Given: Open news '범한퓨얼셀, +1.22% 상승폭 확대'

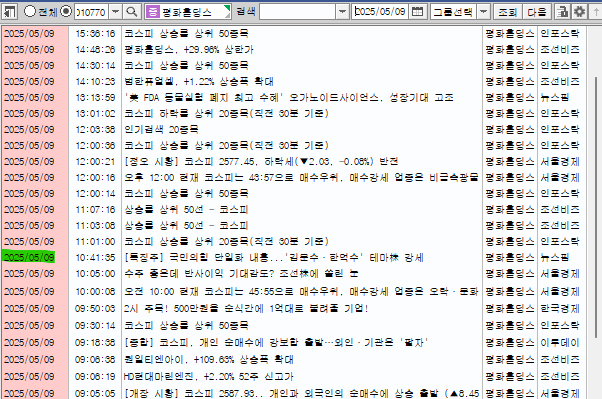Looking at the screenshot, I should 199,81.
